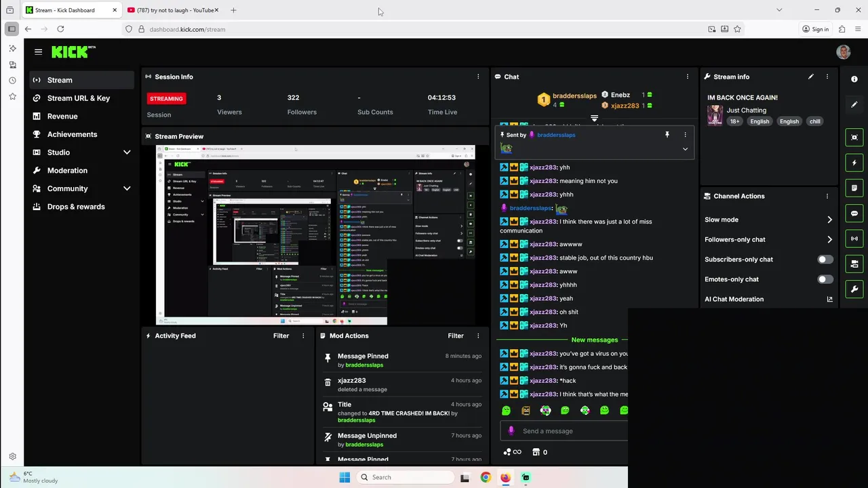Screen dimensions: 868x488
Task: Open the hamburger menu beside the Kick logo
Action: pyautogui.click(x=38, y=52)
